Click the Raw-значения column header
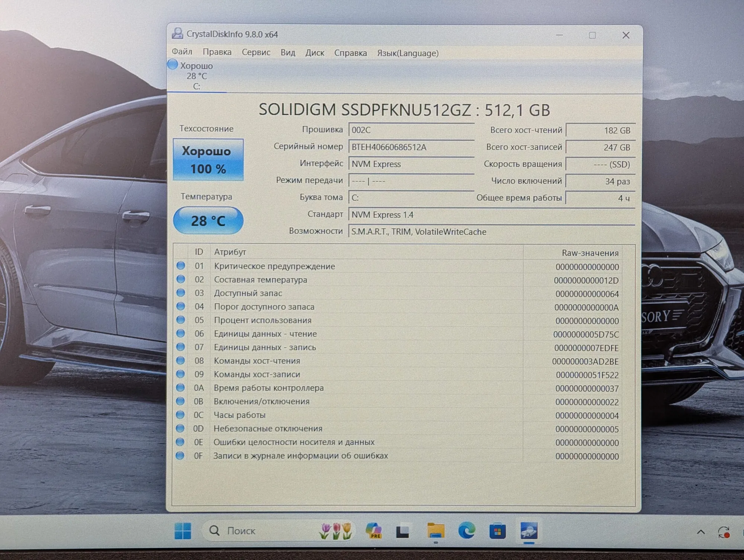Image resolution: width=744 pixels, height=560 pixels. point(573,253)
